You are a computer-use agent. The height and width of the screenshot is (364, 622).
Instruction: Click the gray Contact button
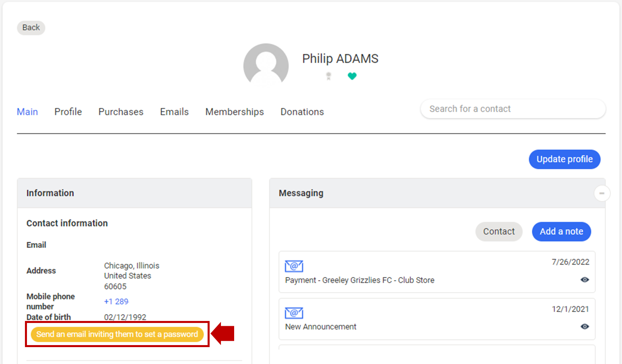click(x=498, y=232)
